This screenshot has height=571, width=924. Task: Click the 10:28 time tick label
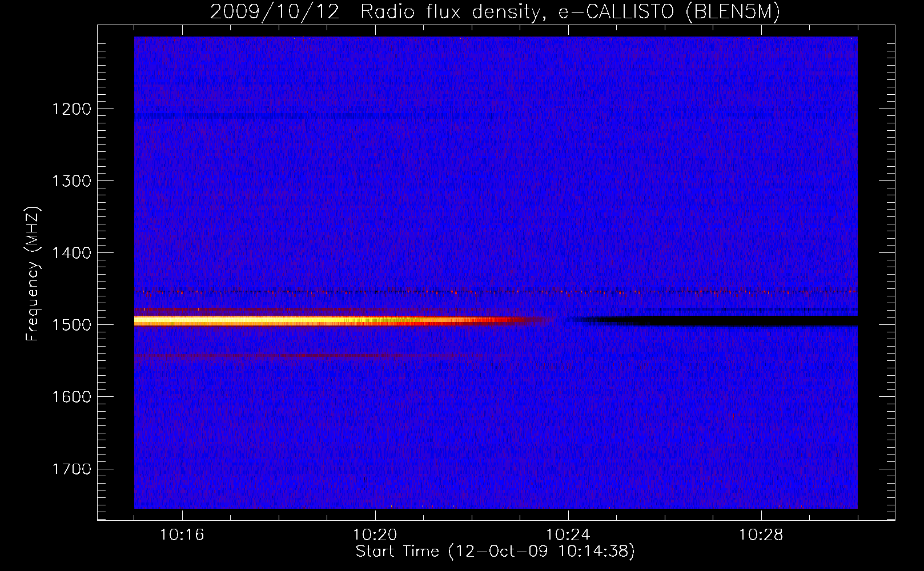pos(761,535)
